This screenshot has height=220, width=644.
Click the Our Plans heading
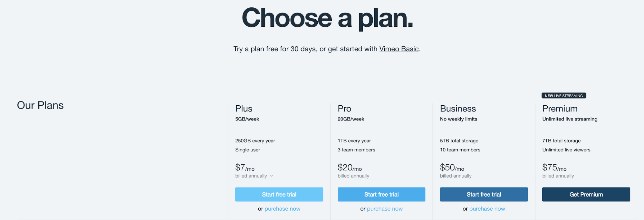point(40,105)
